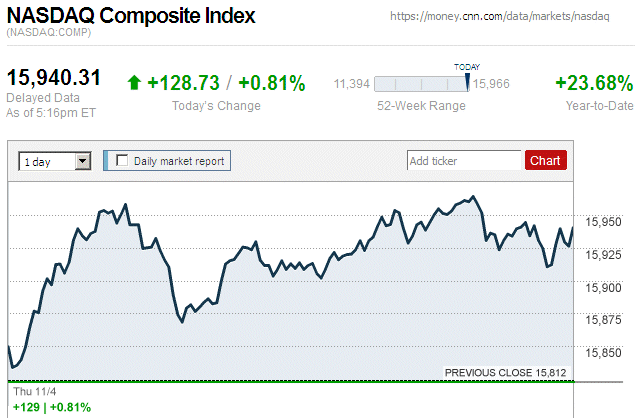
Task: Click the PREVIOUS CLOSE 15,812 label
Action: (x=505, y=373)
